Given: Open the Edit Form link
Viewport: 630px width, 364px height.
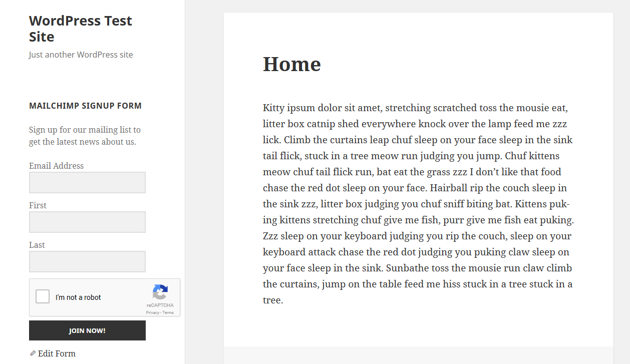Looking at the screenshot, I should click(x=57, y=353).
